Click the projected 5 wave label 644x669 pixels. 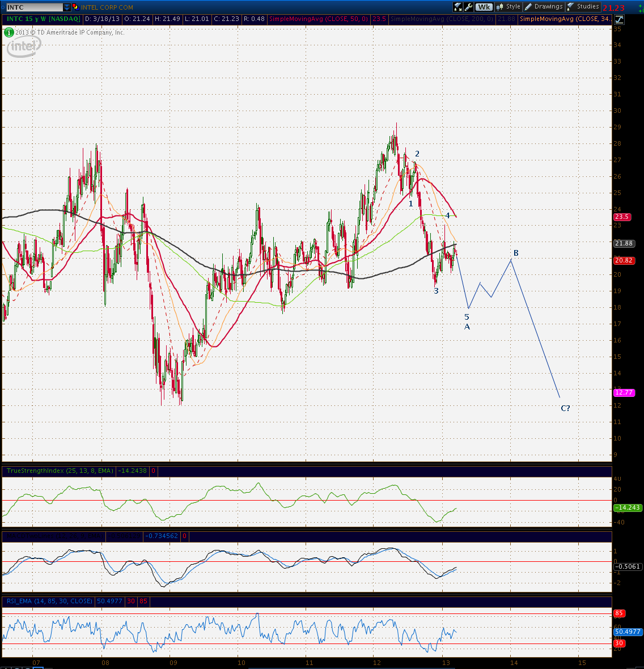(467, 317)
